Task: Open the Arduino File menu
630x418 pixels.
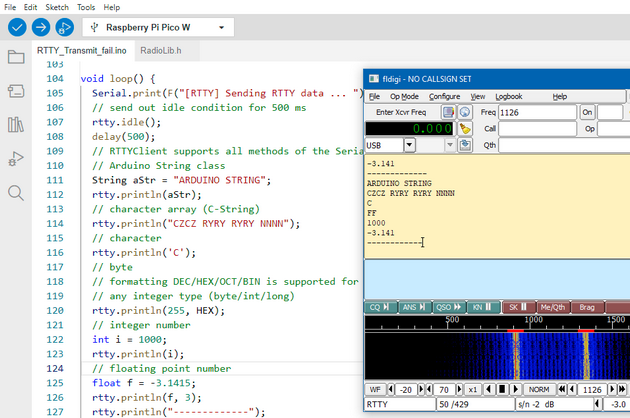Action: tap(10, 7)
